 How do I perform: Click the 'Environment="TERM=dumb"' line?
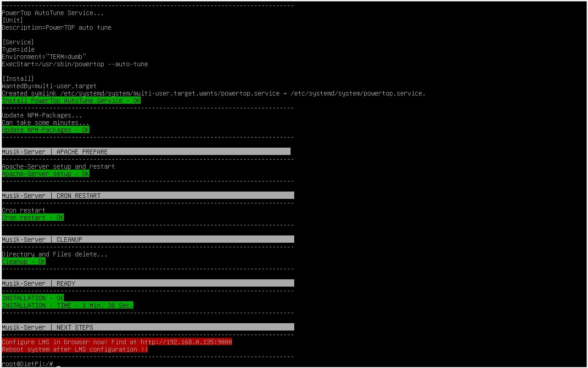(x=44, y=57)
